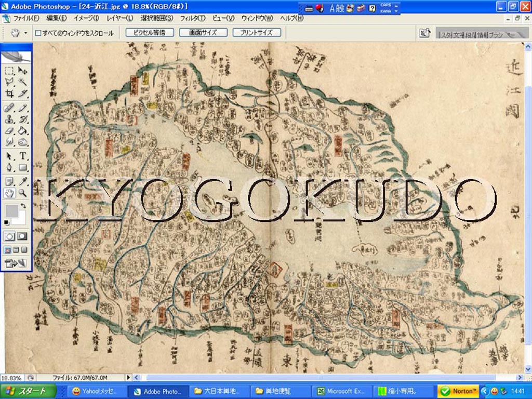This screenshot has width=532, height=399.
Task: Open the イメージ(I) menu
Action: coord(86,18)
